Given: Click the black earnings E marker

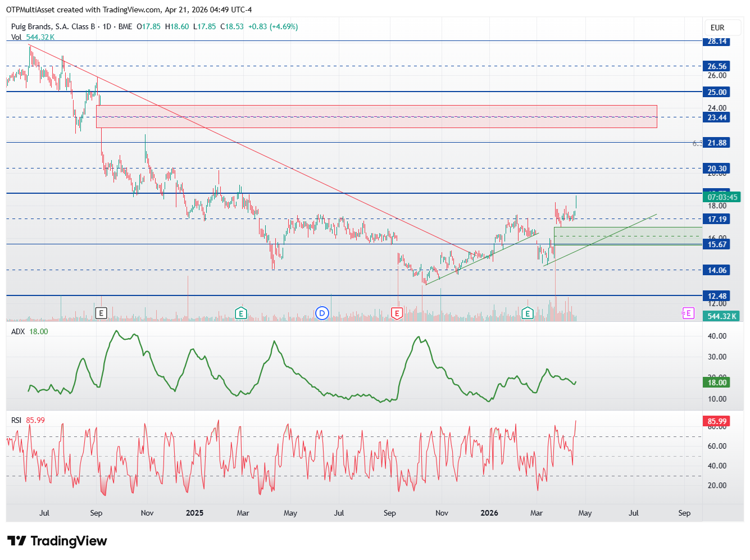Looking at the screenshot, I should tap(101, 313).
